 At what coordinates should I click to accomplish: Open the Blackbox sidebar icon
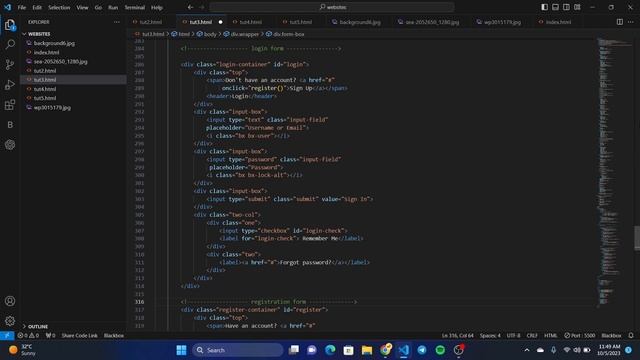click(x=10, y=124)
